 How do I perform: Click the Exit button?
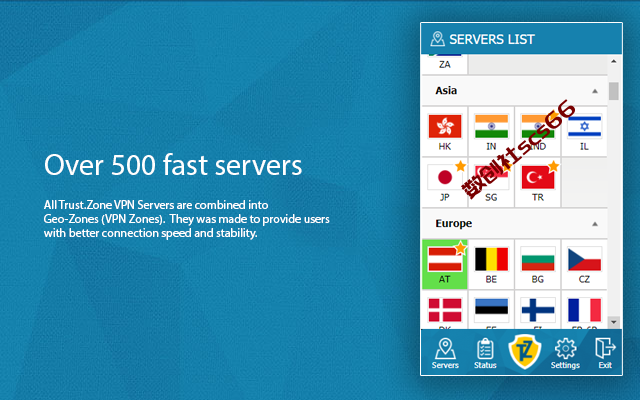605,353
